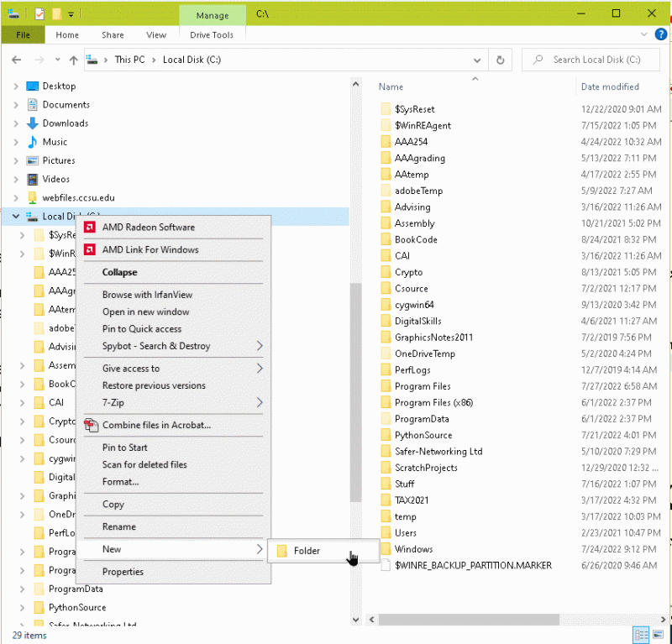
Task: Select the Program Files (x86) folder
Action: (433, 403)
